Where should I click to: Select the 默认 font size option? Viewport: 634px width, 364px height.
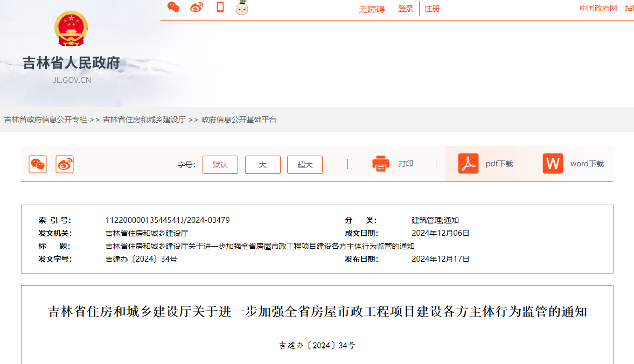(x=220, y=164)
